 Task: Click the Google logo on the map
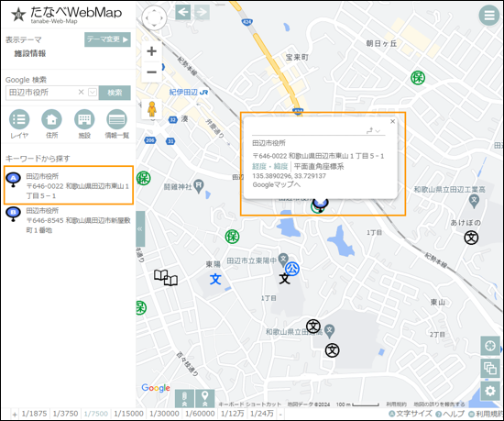click(x=156, y=388)
